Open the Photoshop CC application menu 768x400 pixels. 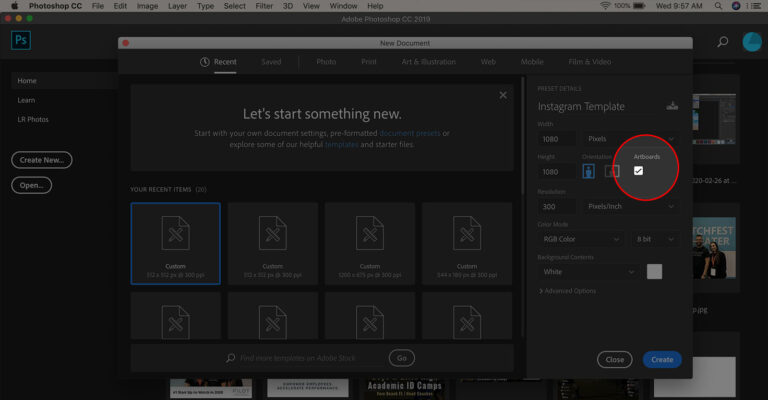tap(55, 6)
